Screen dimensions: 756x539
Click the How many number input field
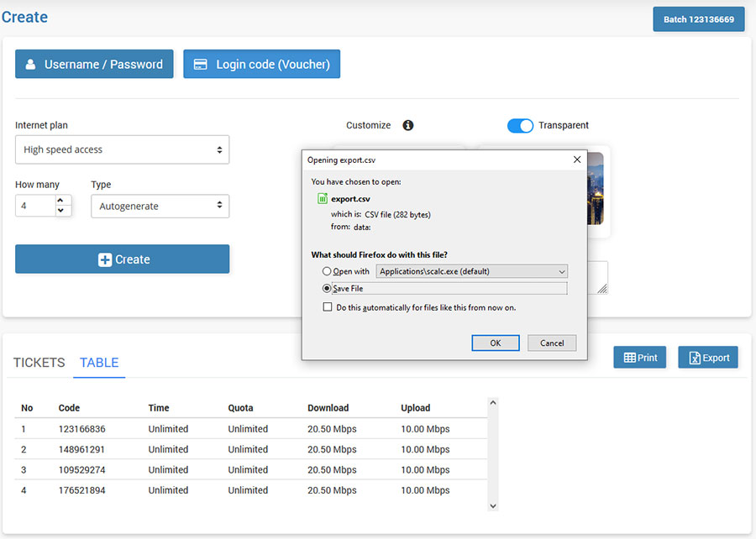pos(35,206)
